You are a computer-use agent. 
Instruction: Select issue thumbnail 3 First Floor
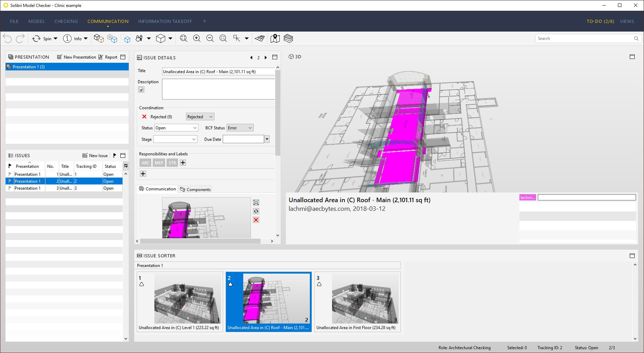pyautogui.click(x=357, y=302)
